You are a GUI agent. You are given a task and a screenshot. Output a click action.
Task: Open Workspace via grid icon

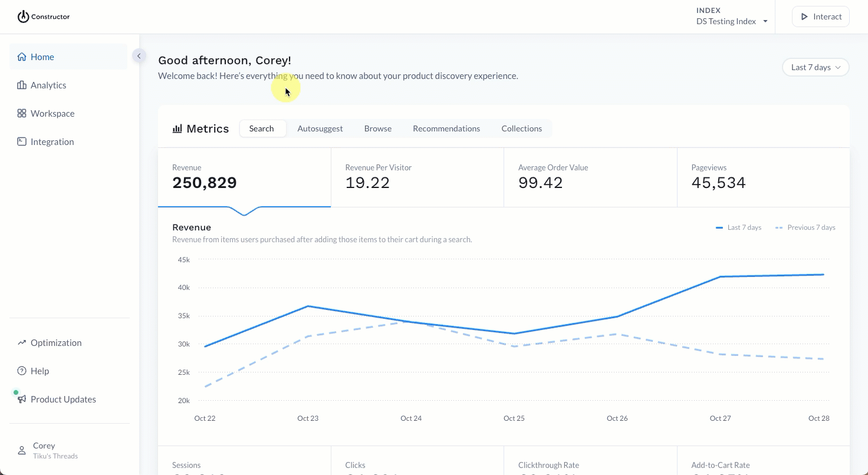click(x=22, y=114)
